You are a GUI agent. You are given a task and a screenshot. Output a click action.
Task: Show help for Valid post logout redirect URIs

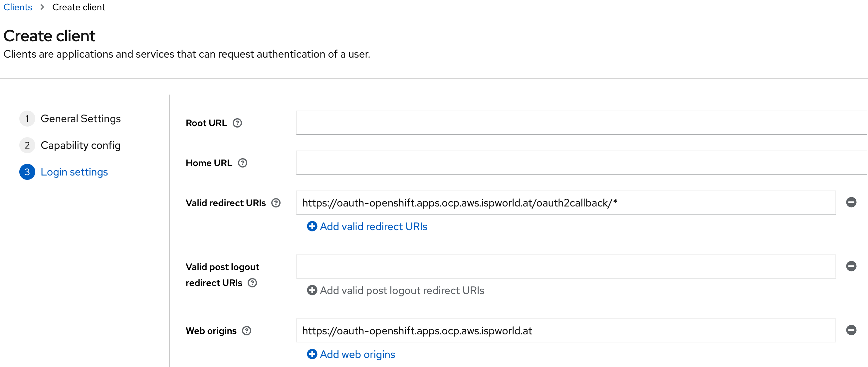252,283
